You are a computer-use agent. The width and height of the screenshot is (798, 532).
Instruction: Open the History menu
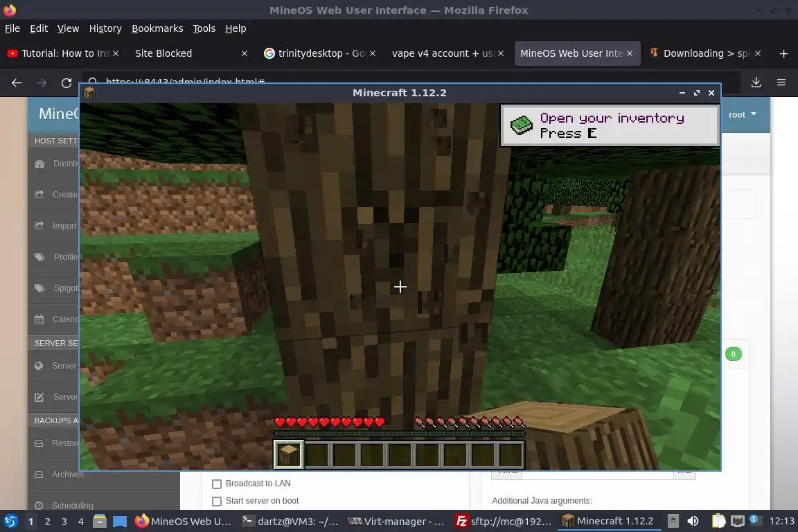[105, 28]
